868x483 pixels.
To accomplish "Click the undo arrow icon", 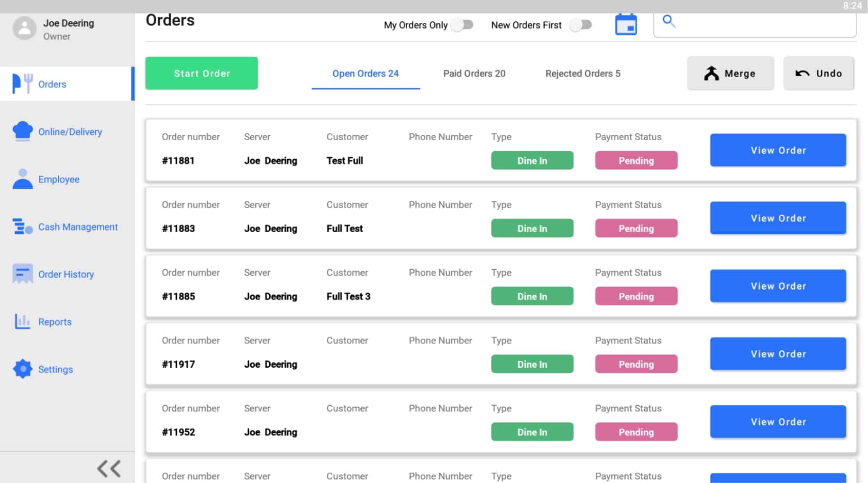I will (x=802, y=73).
